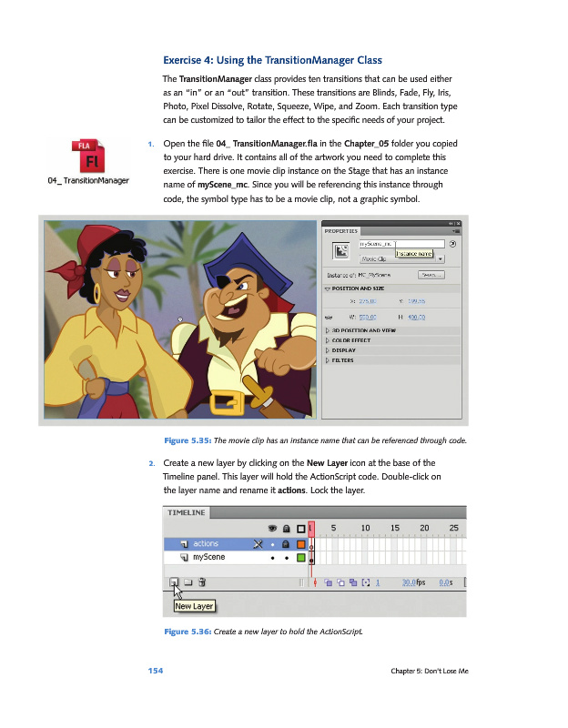Toggle the lock dot on myScene layer
Image resolution: width=568 pixels, height=728 pixels.
point(286,557)
